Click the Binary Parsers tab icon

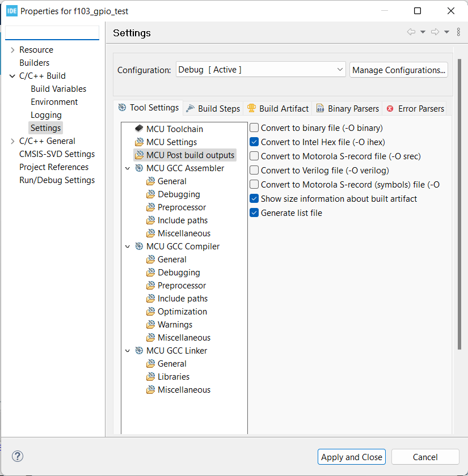[320, 108]
